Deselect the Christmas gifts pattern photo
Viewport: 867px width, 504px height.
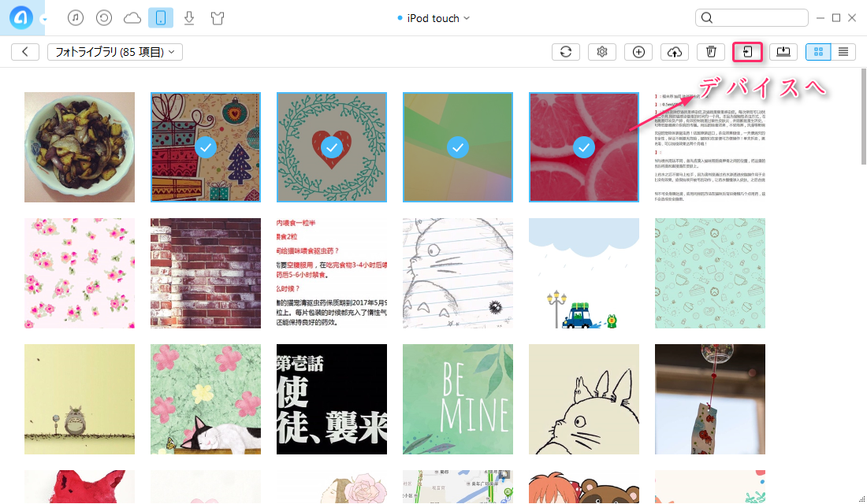point(206,147)
